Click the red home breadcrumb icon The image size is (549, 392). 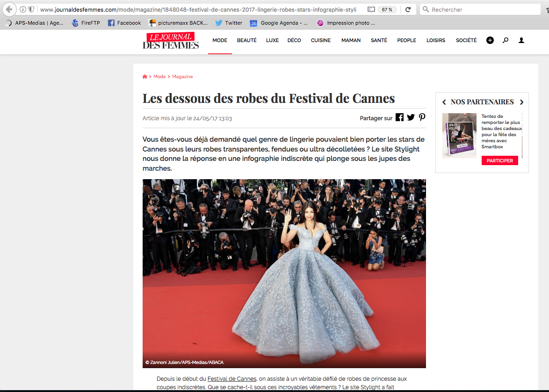(145, 77)
